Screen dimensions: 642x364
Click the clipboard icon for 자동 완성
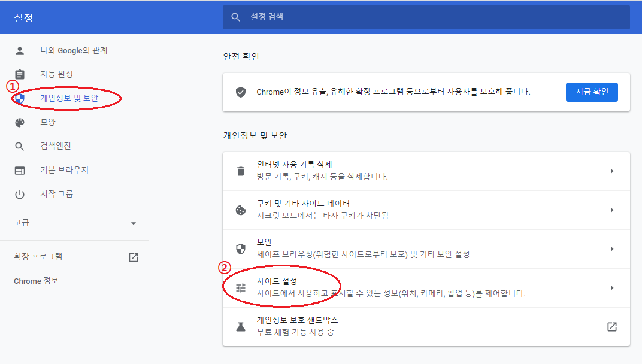20,74
